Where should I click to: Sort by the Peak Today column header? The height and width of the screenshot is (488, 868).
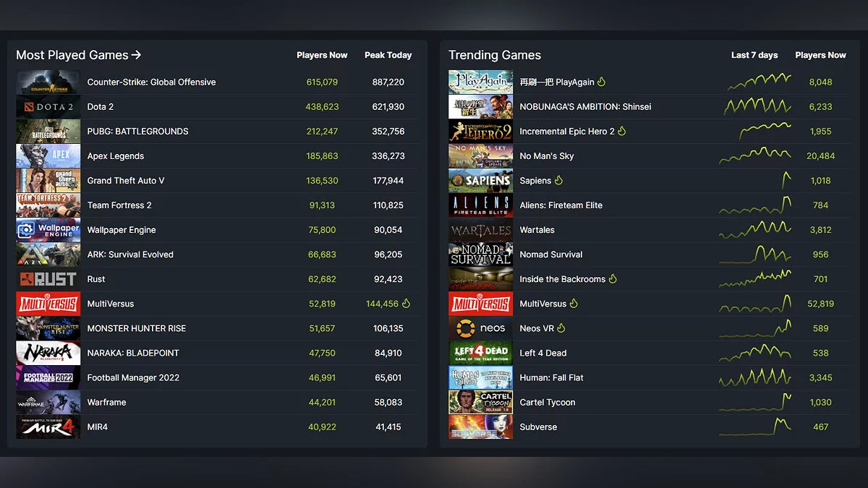pos(388,55)
